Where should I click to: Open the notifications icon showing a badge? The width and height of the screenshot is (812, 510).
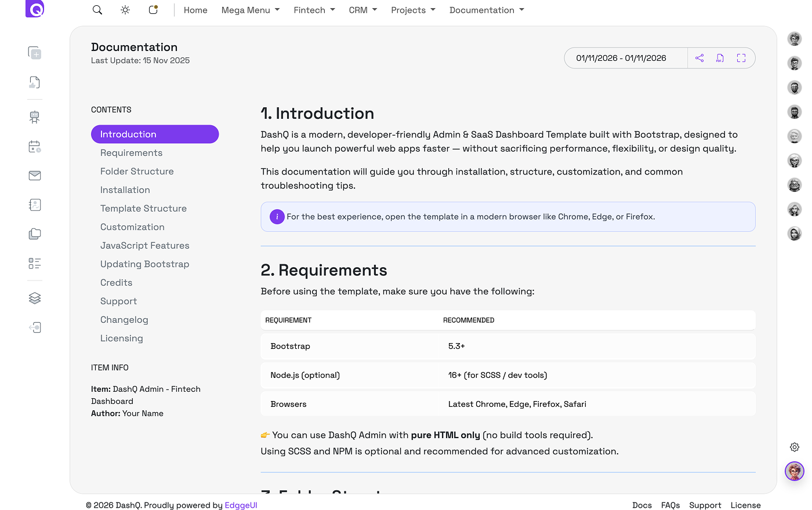153,10
